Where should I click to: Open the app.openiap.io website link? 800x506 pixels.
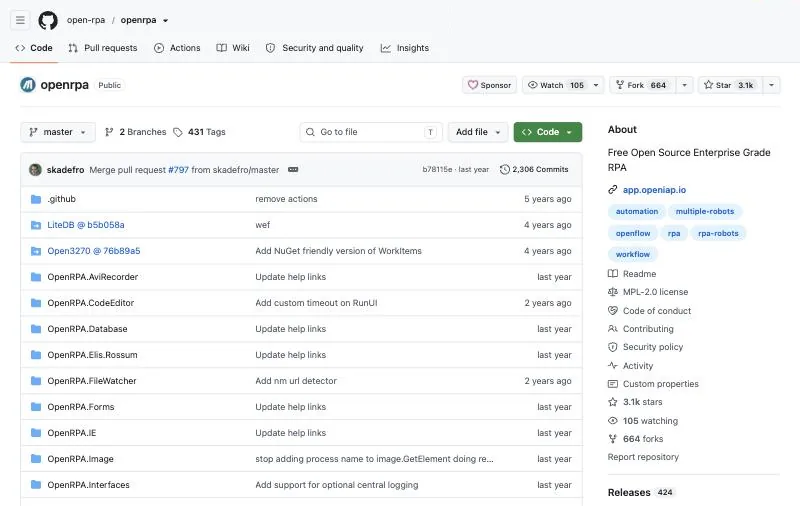coord(654,190)
